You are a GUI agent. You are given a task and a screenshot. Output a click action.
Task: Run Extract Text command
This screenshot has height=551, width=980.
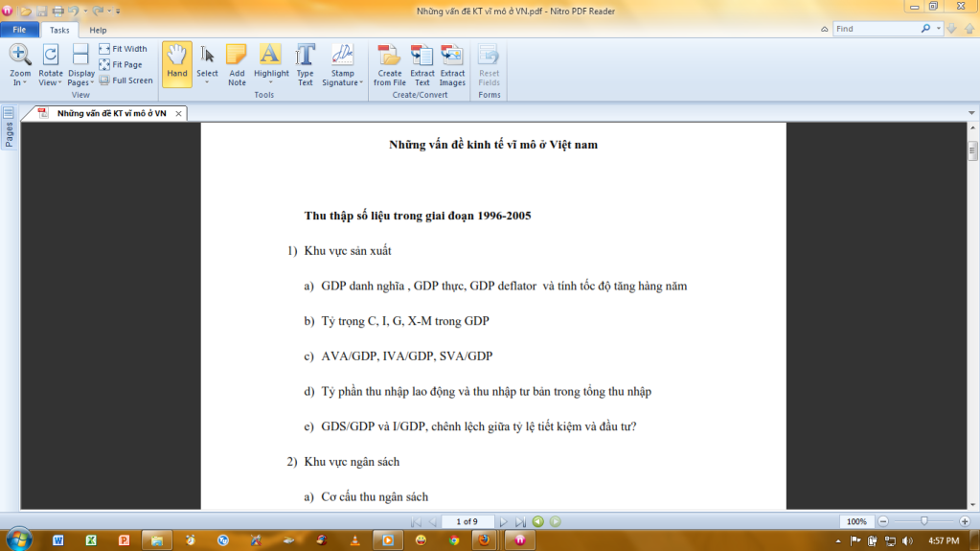pyautogui.click(x=422, y=64)
